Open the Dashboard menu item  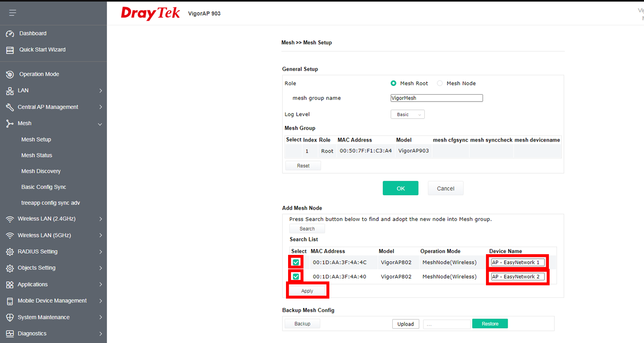coord(33,33)
